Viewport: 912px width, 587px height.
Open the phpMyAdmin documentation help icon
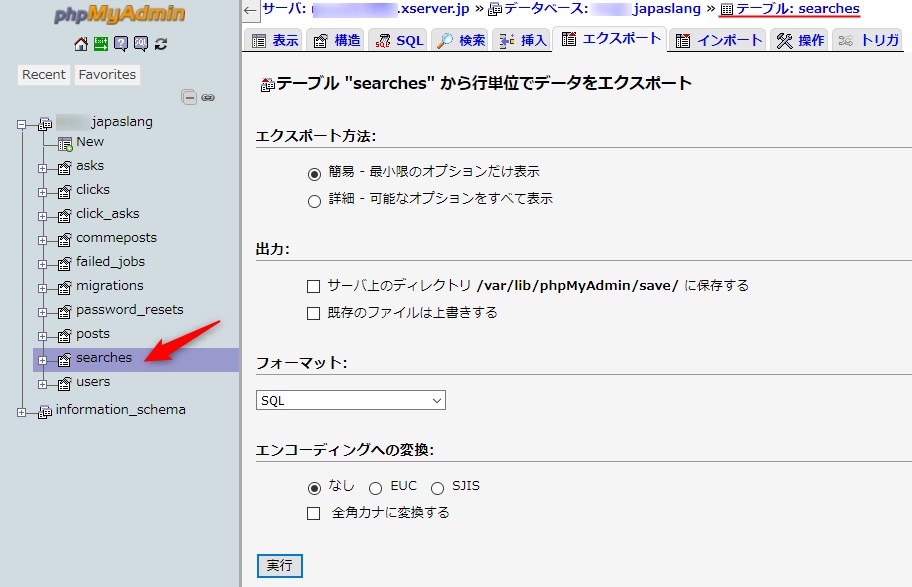click(x=121, y=44)
